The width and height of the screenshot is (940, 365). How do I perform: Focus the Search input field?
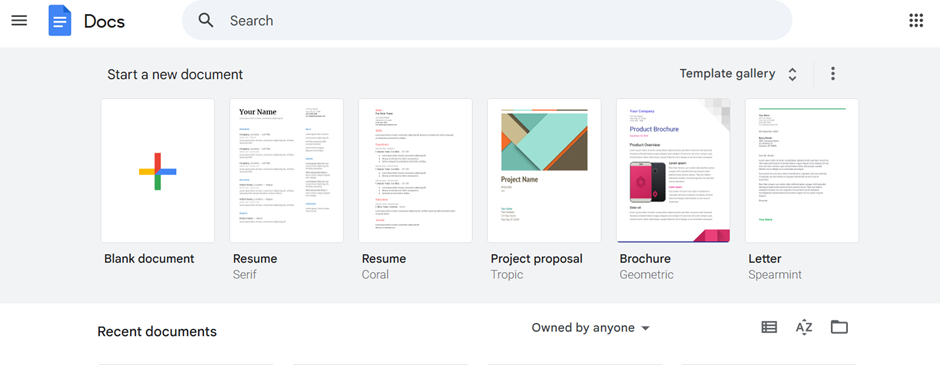pyautogui.click(x=487, y=20)
